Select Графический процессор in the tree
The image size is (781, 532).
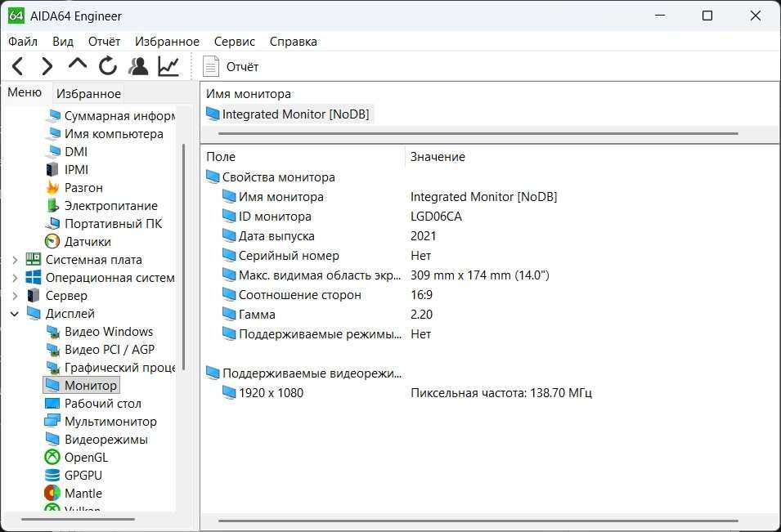[x=110, y=367]
